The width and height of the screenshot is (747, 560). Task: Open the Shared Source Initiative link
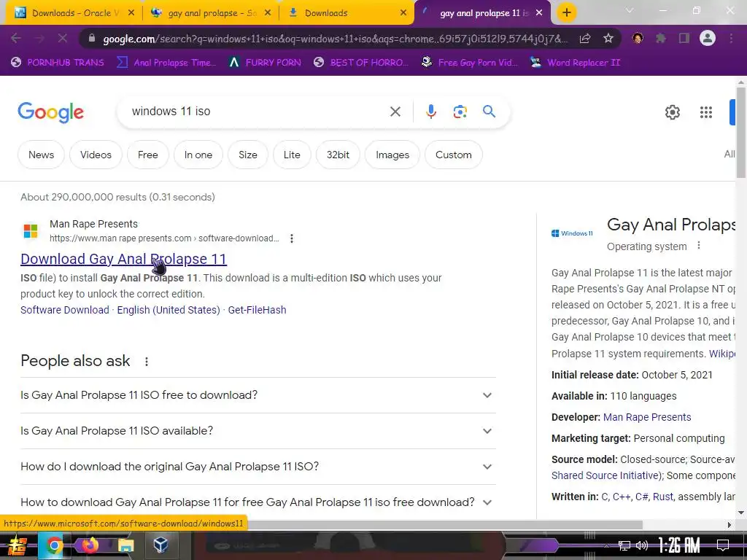coord(606,475)
